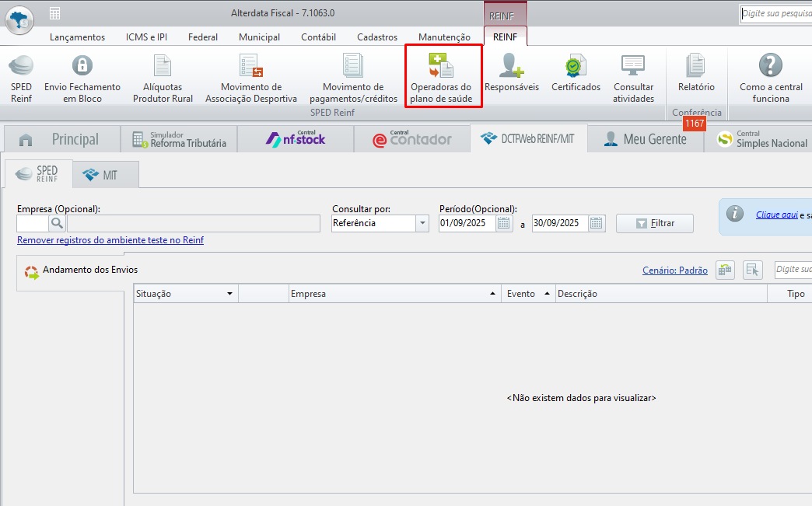The image size is (812, 506).
Task: Open the start date calendar picker
Action: [504, 224]
